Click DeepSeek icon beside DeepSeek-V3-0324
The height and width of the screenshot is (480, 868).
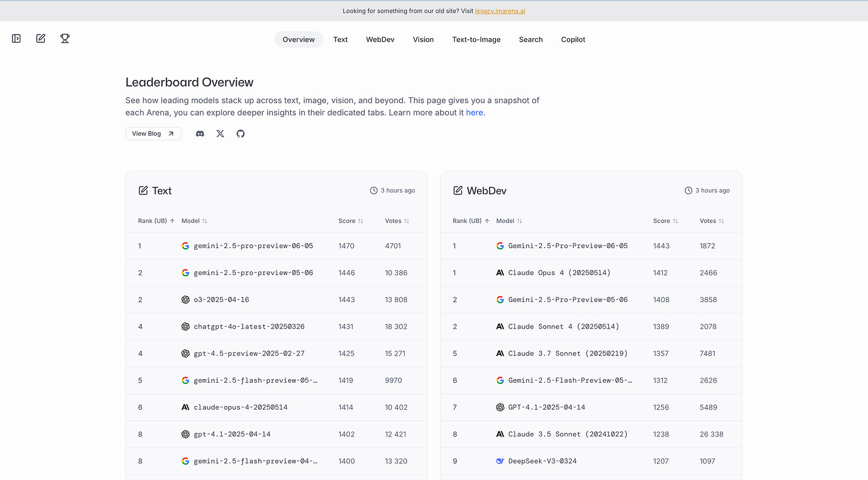click(x=500, y=461)
